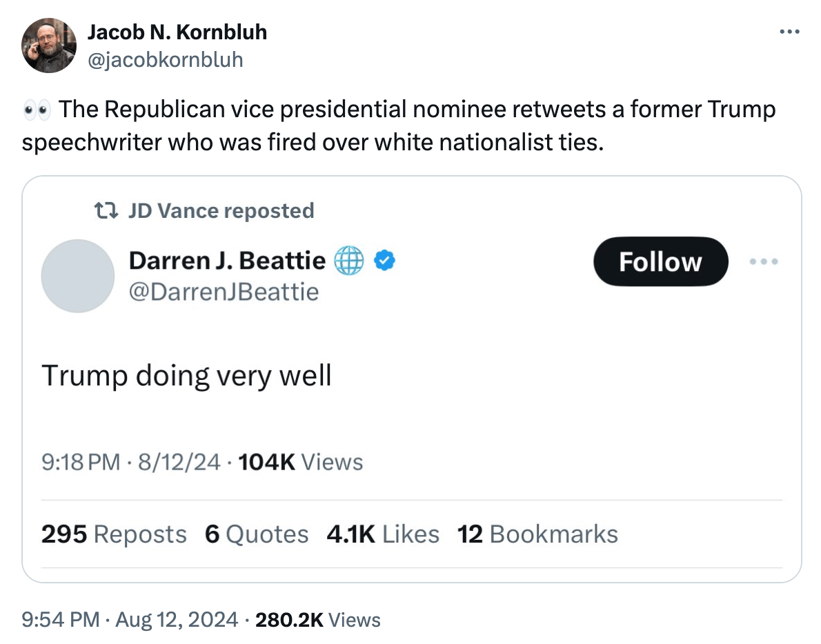
Task: Open @jacobkornbluh's profile via his handle
Action: coord(166,60)
